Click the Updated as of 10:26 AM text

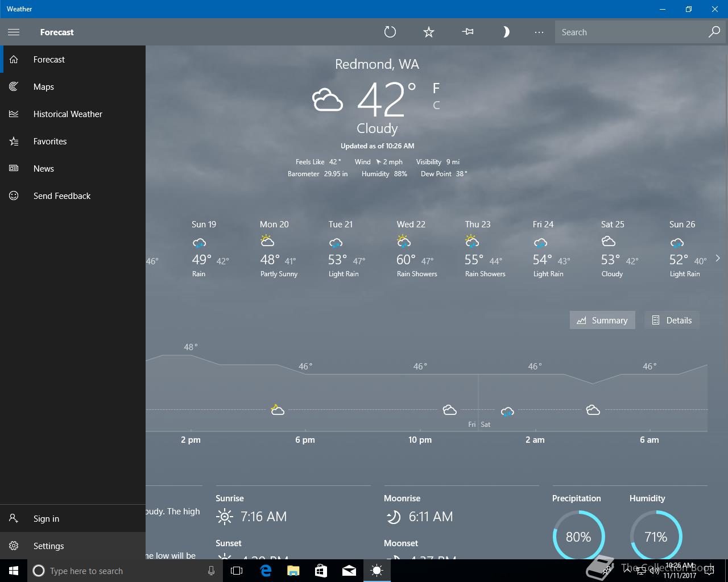377,146
